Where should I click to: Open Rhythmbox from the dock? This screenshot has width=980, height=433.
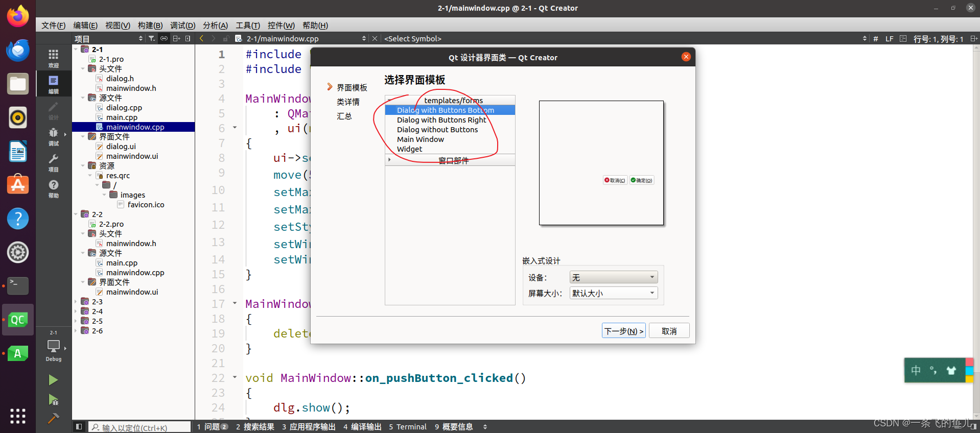pos(18,117)
